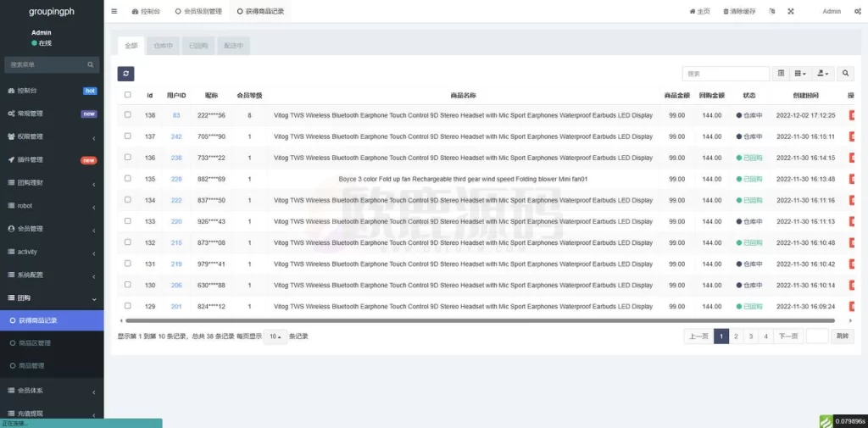
Task: Click 清除缓存 clear cache
Action: pyautogui.click(x=739, y=11)
